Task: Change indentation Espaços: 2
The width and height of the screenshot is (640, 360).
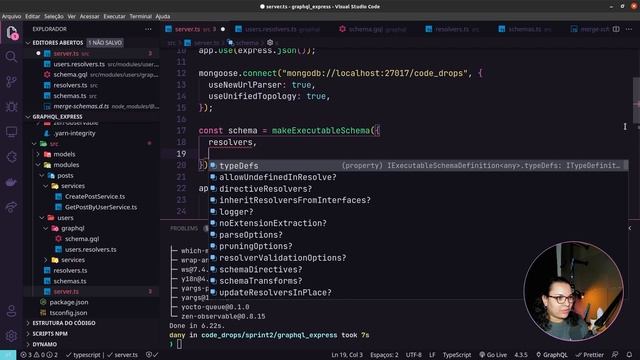Action: (x=384, y=355)
